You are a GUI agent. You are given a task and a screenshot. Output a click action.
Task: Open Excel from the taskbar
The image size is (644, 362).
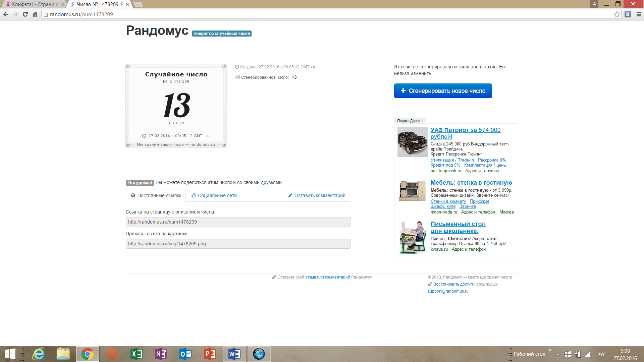[137, 354]
